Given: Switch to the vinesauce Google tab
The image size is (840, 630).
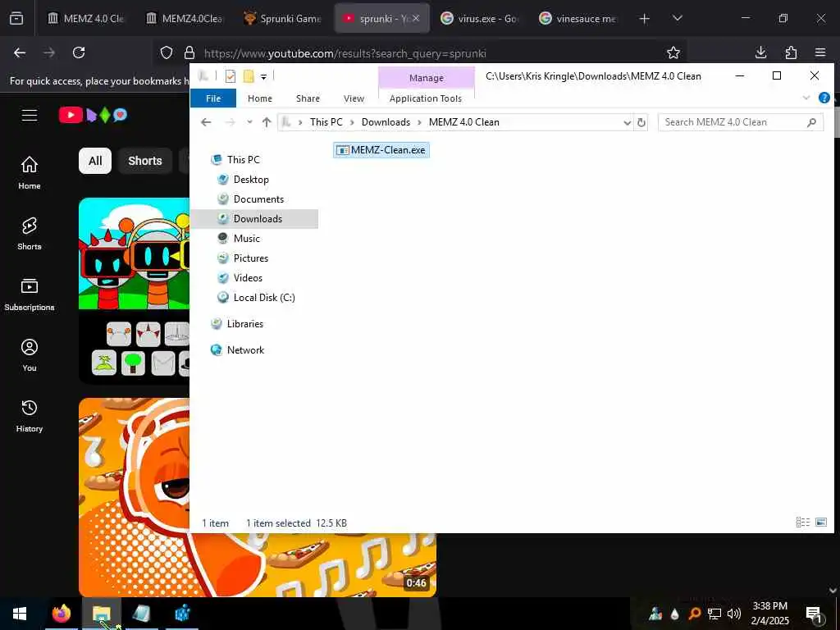Looking at the screenshot, I should tap(577, 18).
